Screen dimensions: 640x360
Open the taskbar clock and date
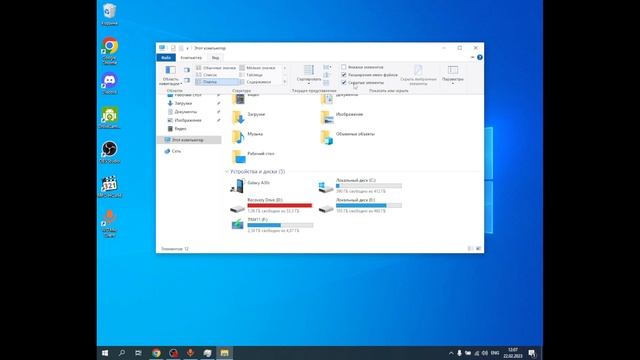tap(513, 353)
